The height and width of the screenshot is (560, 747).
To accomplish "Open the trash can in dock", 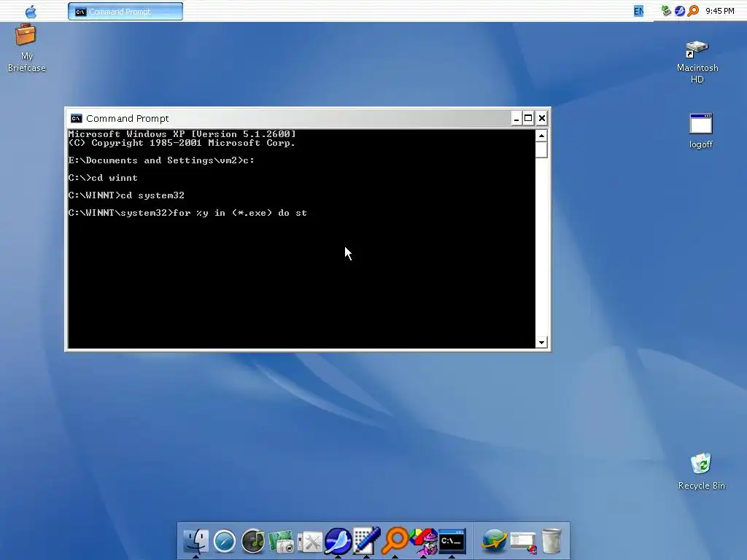I will pos(551,541).
